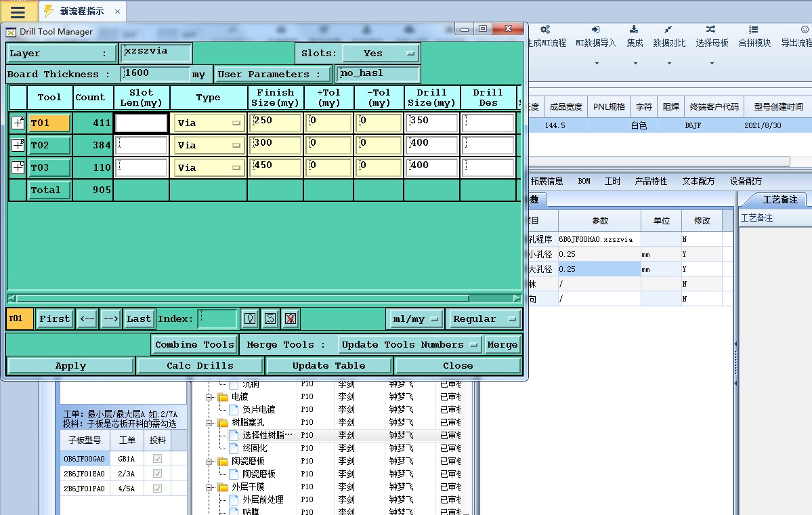The height and width of the screenshot is (515, 812).
Task: Click the 电镀 folder icon in the tree
Action: point(223,397)
